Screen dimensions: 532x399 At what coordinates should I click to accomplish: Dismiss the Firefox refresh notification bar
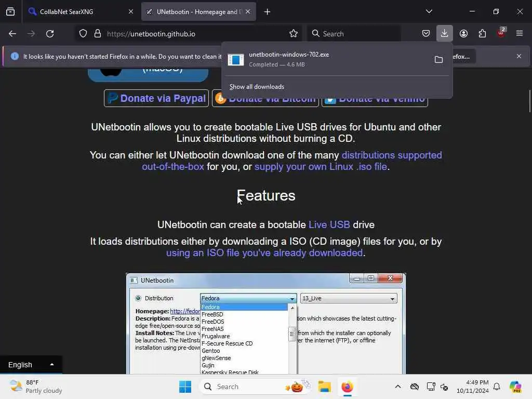click(519, 56)
